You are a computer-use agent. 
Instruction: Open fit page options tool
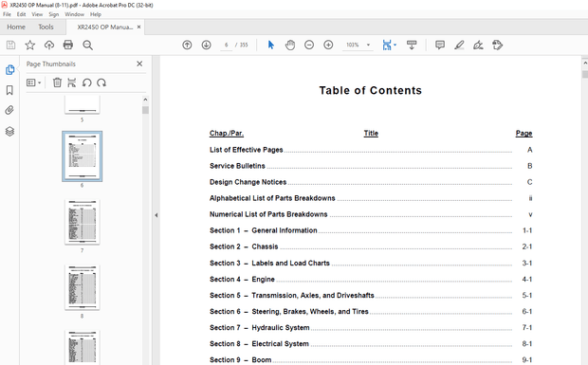coord(389,45)
